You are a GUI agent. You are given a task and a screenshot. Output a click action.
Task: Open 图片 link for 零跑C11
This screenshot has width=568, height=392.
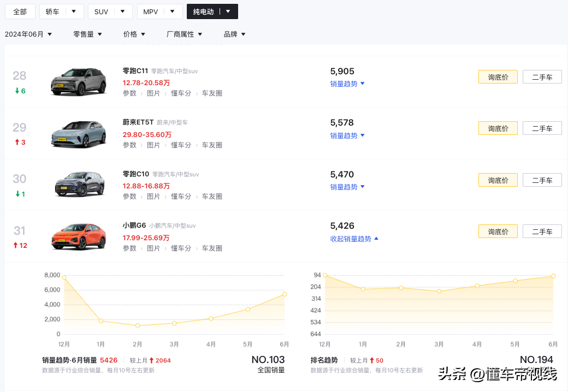point(153,93)
